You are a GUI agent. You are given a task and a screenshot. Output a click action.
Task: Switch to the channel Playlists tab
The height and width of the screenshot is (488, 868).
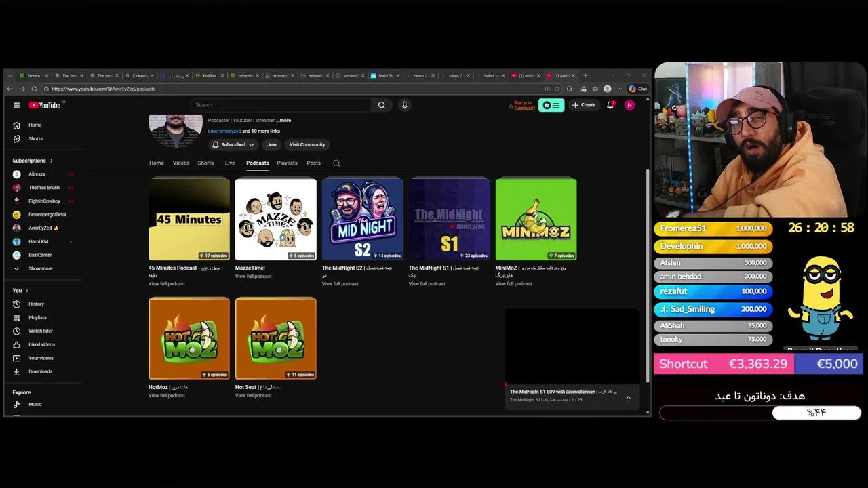[287, 163]
